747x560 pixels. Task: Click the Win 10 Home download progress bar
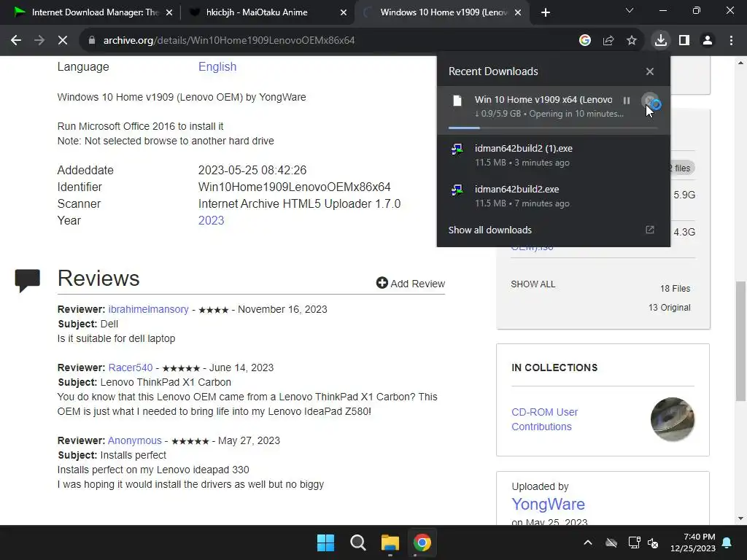(553, 128)
